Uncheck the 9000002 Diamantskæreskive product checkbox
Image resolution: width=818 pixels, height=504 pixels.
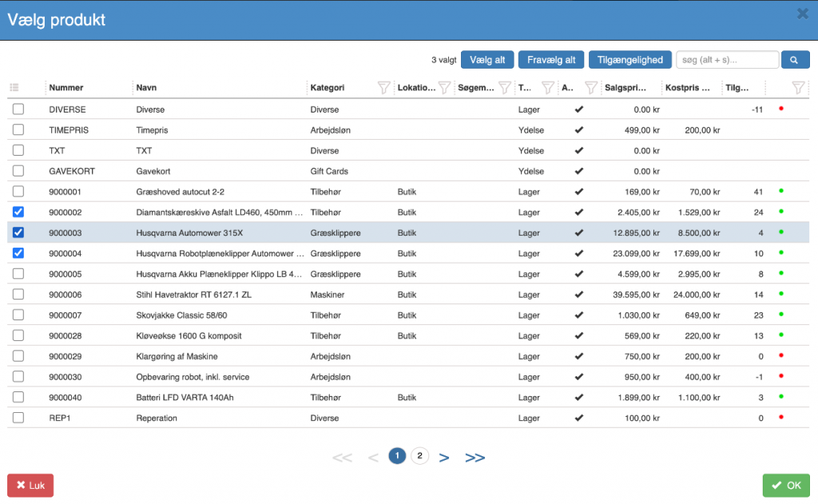(18, 212)
